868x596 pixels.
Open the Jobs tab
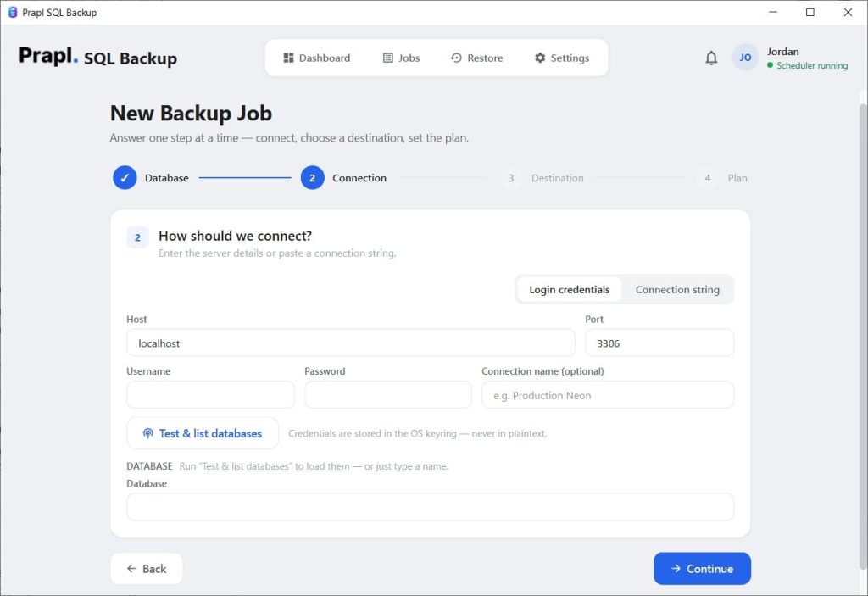(x=401, y=58)
